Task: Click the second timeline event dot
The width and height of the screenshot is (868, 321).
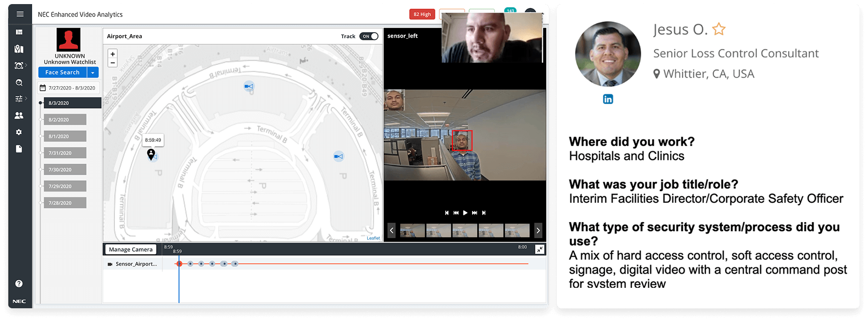Action: tap(190, 263)
